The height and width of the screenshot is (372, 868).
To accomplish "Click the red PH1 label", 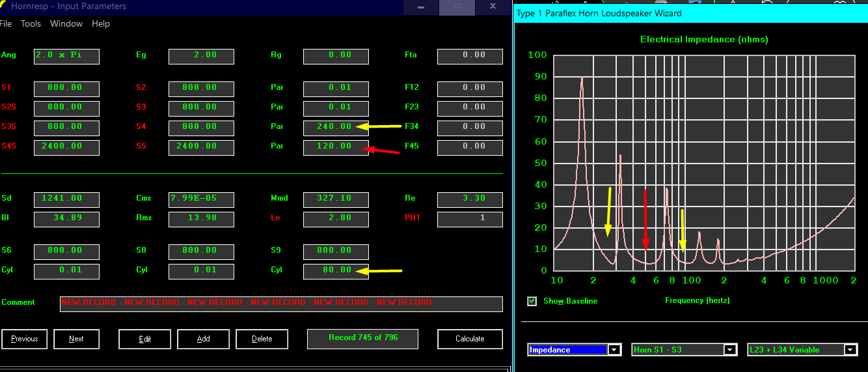I will (413, 218).
